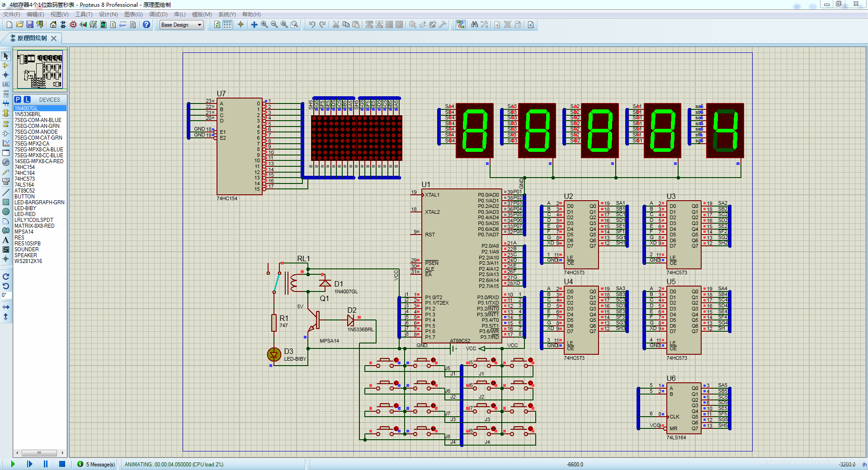Select the Junction dot mode tool
This screenshot has width=868, height=470.
pyautogui.click(x=6, y=75)
